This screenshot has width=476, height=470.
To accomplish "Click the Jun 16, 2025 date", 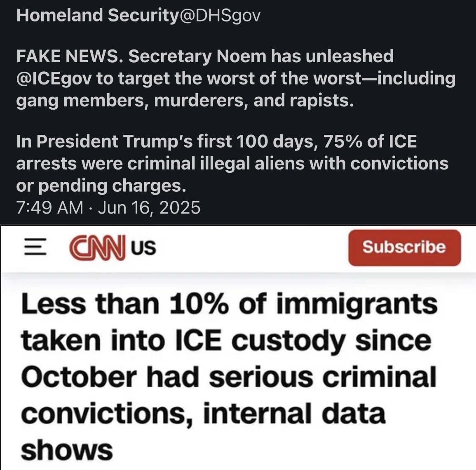I will tap(149, 207).
